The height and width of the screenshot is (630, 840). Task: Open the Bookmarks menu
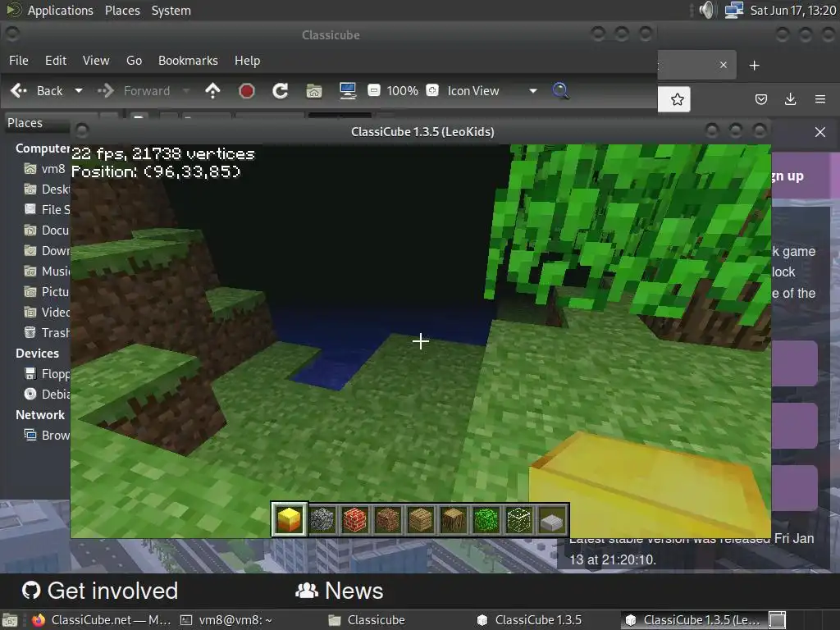188,61
